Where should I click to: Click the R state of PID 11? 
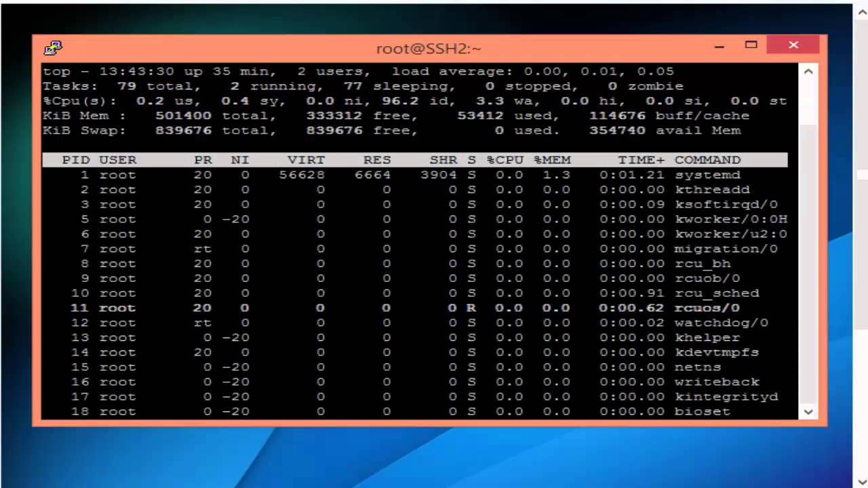coord(471,308)
